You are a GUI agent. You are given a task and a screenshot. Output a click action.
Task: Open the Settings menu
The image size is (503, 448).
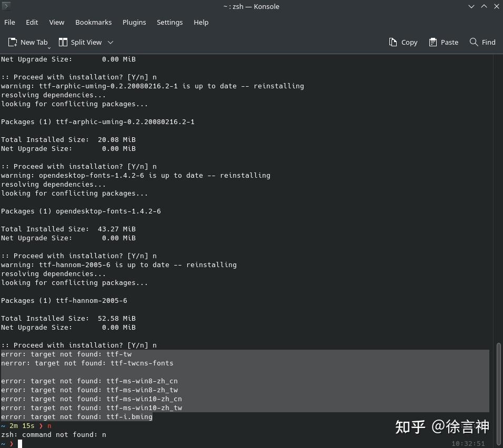point(169,22)
